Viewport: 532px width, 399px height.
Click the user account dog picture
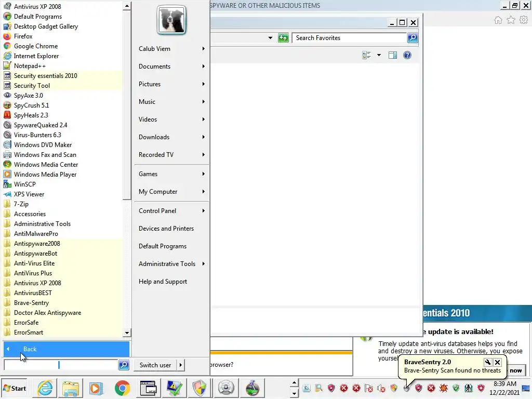[171, 20]
